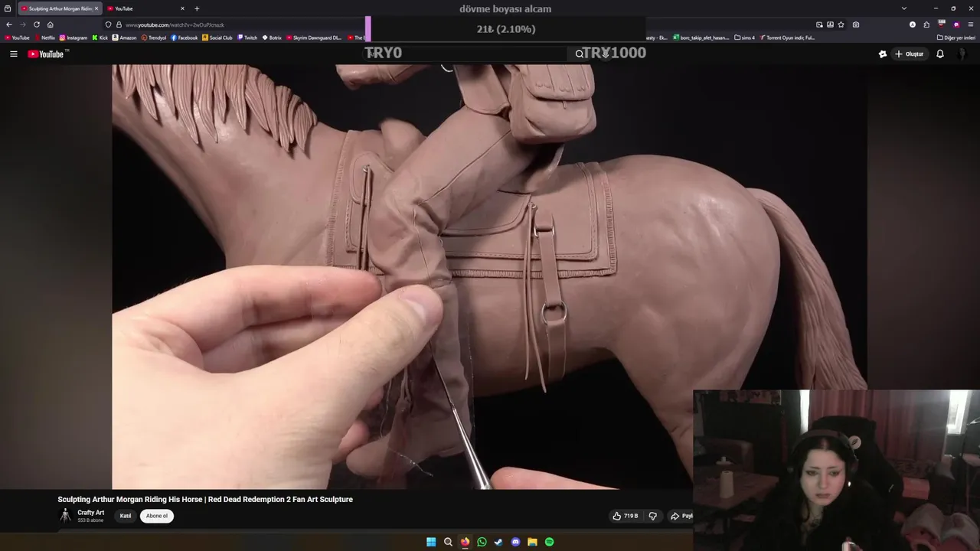
Task: Close the Sculpting Arthur Morgan tab
Action: [96, 8]
